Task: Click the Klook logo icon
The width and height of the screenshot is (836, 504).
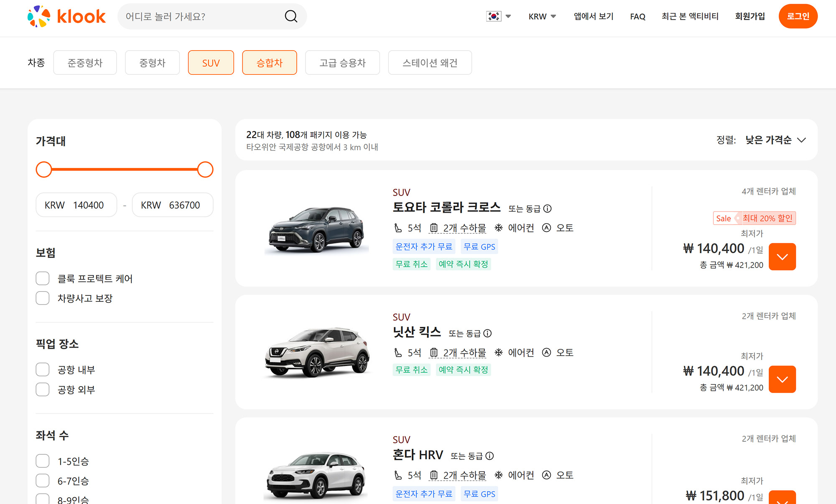Action: click(38, 16)
